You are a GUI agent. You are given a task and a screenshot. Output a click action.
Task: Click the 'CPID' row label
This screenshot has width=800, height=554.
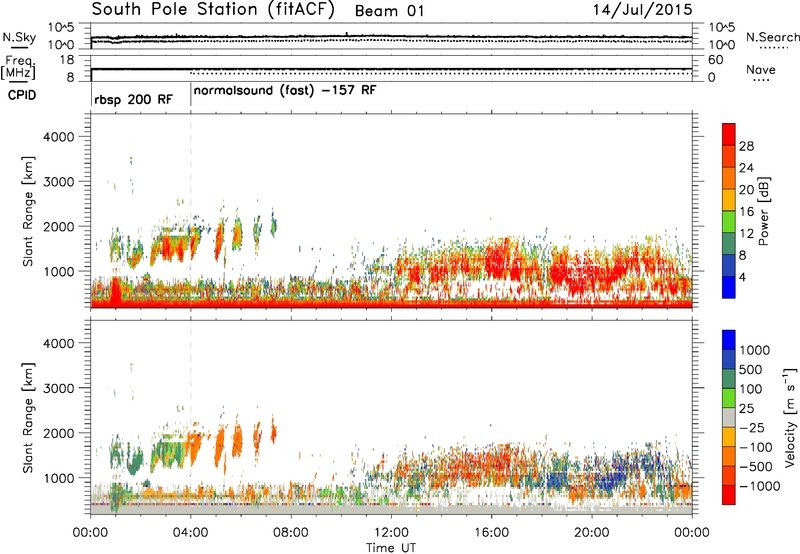(22, 95)
